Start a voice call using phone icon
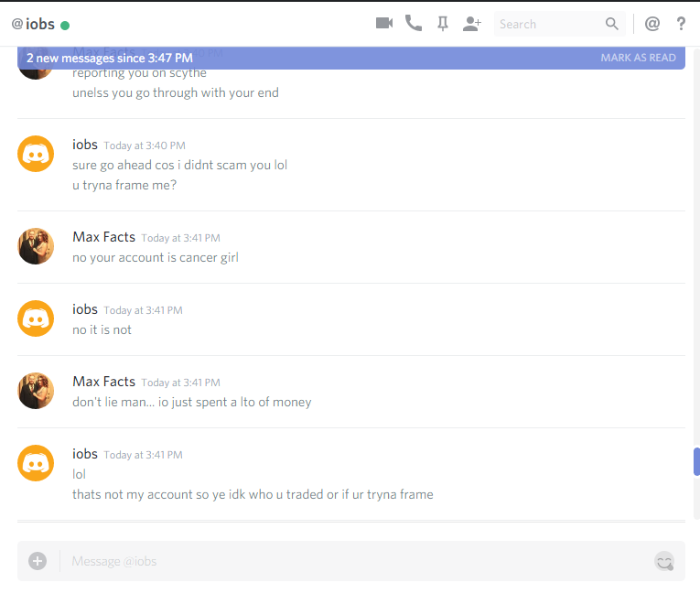This screenshot has width=700, height=604. [414, 23]
